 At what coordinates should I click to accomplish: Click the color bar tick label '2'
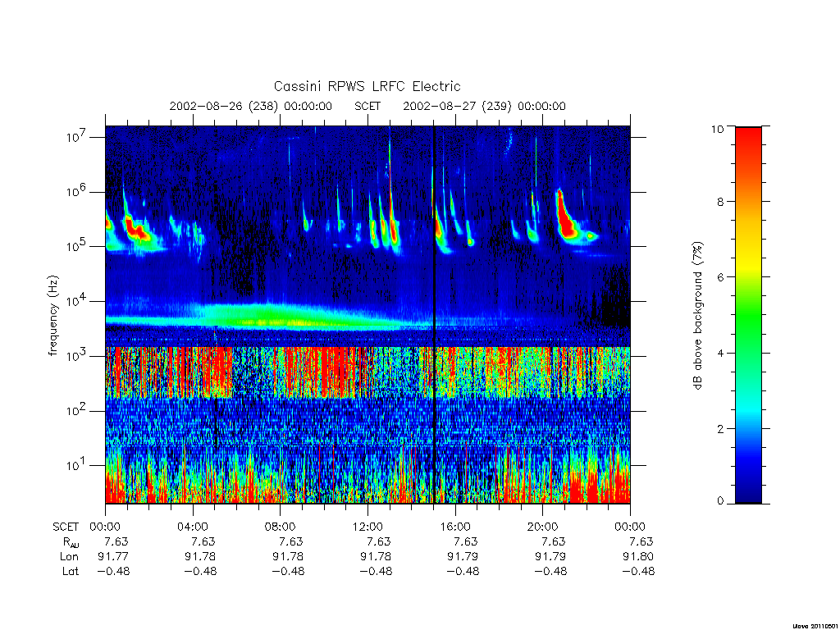[x=720, y=428]
